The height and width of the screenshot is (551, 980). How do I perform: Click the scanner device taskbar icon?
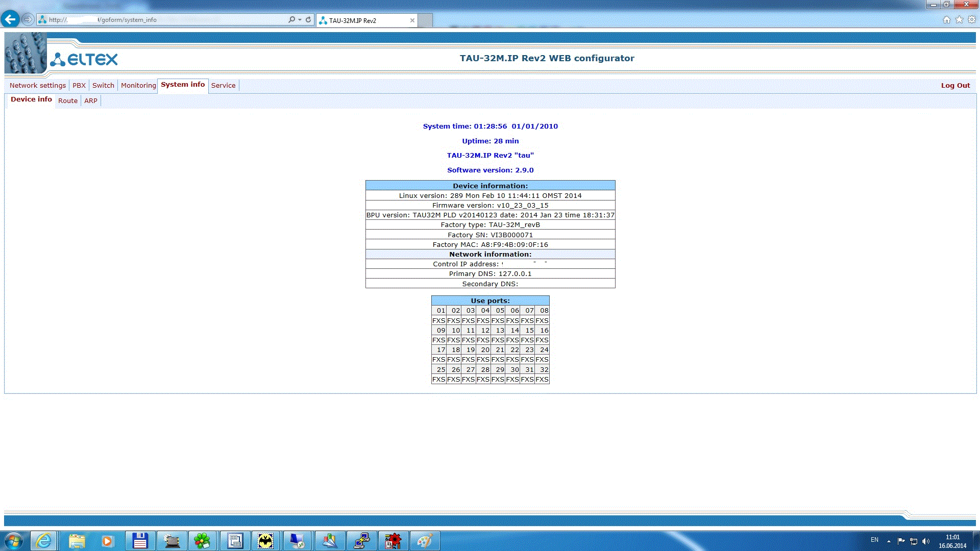[x=171, y=541]
